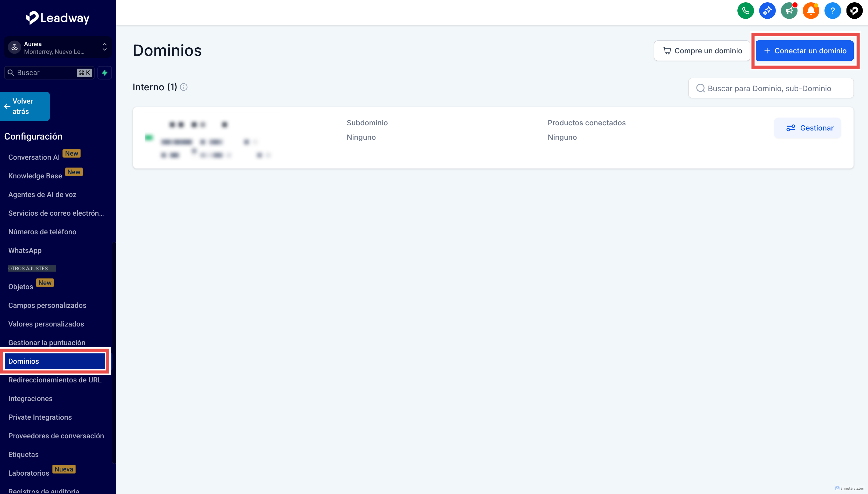Focus the Buscar para Dominio search field
This screenshot has height=494, width=868.
click(x=771, y=88)
